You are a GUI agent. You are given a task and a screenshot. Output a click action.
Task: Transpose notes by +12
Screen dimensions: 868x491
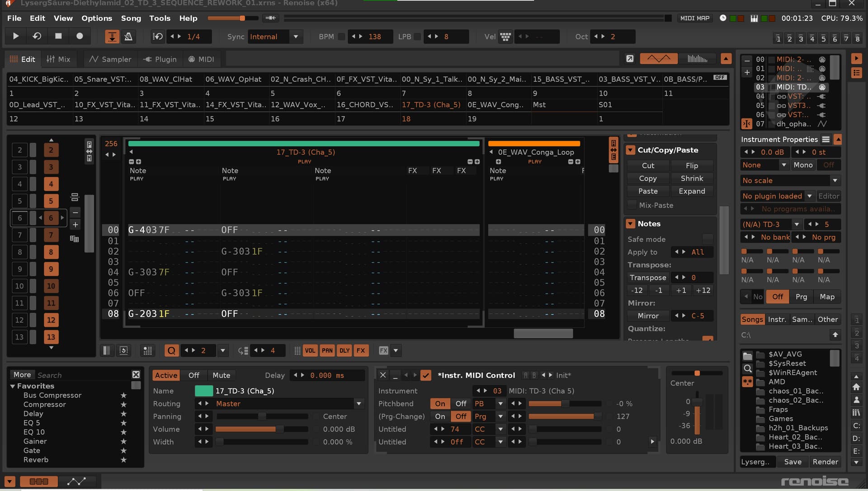703,290
